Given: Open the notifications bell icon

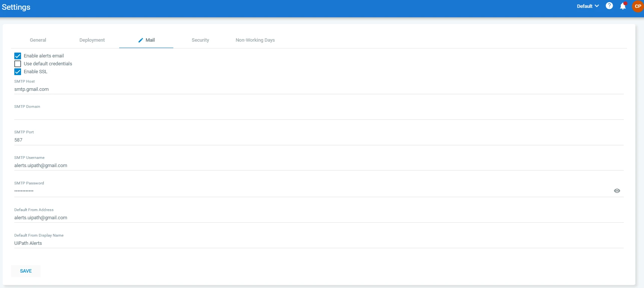Looking at the screenshot, I should 623,6.
